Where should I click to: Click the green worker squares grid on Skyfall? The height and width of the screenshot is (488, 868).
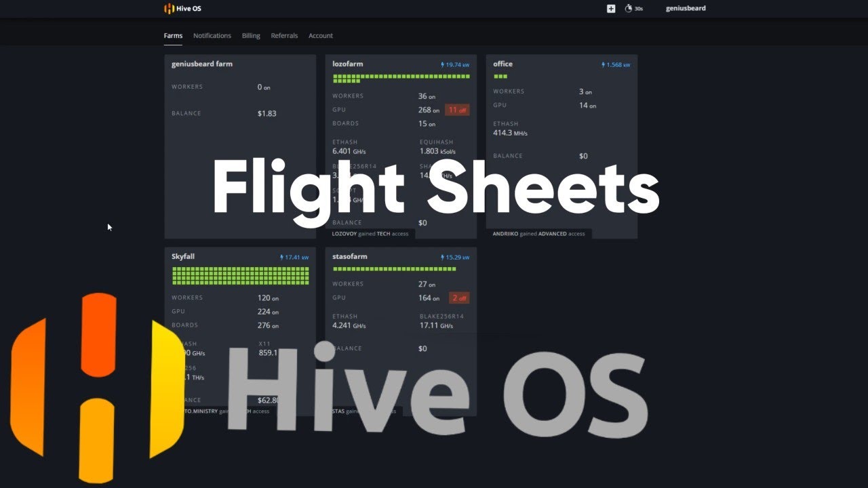coord(241,275)
